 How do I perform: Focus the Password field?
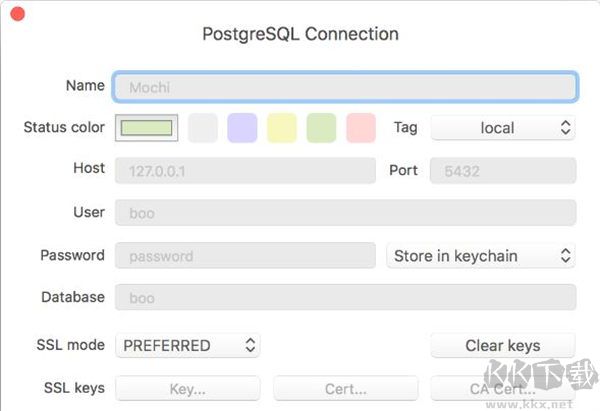[245, 256]
